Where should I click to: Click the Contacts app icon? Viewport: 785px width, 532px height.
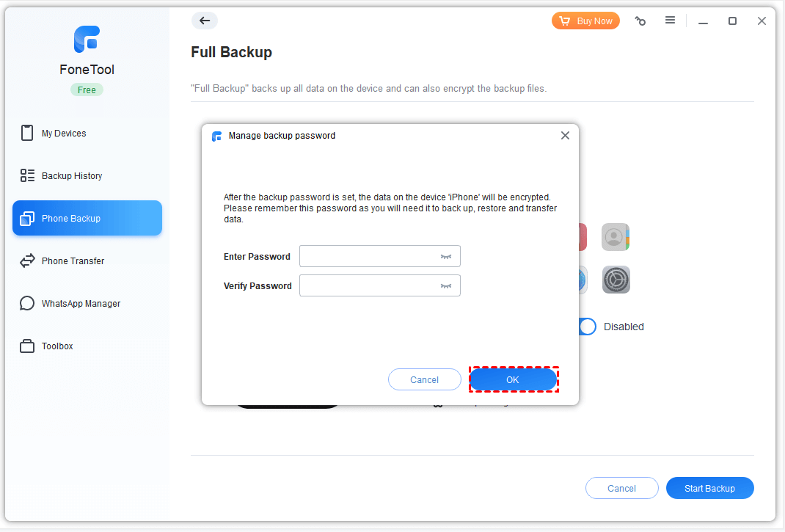(616, 237)
